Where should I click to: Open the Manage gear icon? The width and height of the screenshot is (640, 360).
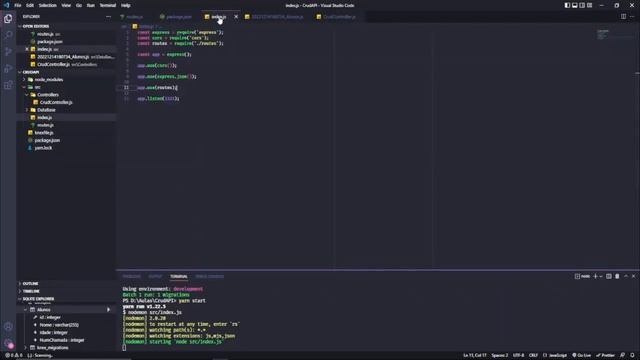8,343
